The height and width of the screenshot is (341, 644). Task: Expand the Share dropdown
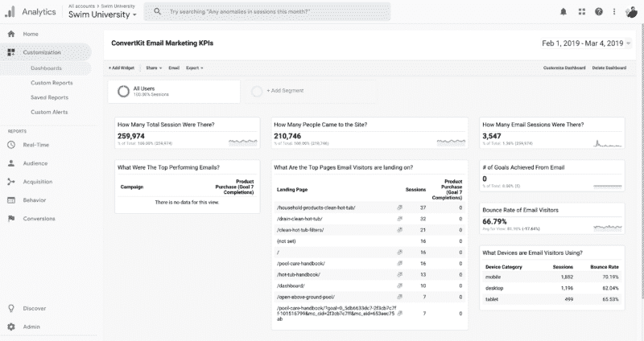click(x=154, y=68)
